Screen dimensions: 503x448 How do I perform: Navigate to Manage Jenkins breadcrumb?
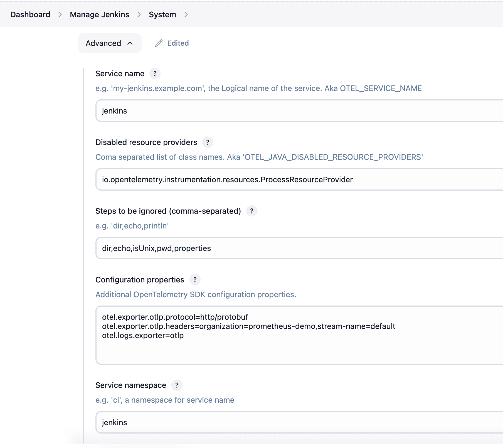tap(100, 14)
